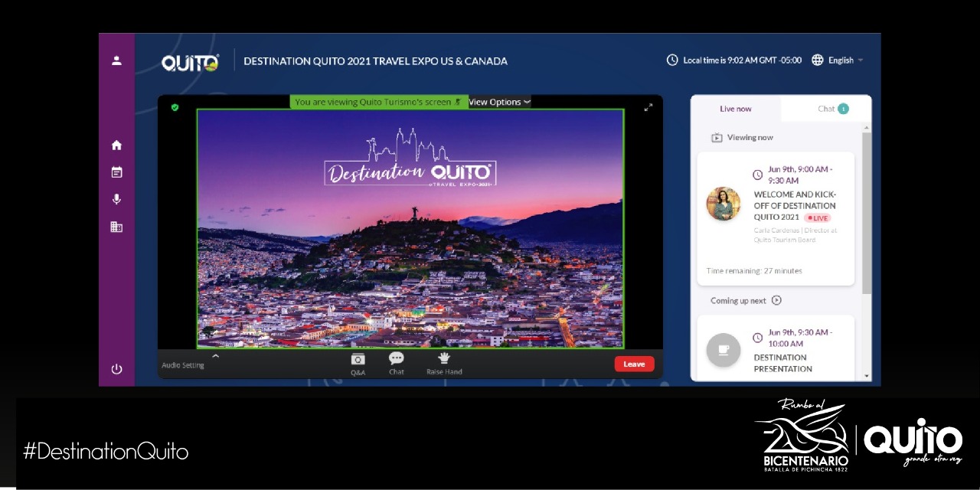Select the Live now tab
Screen dimensions: 980x490
[x=735, y=109]
